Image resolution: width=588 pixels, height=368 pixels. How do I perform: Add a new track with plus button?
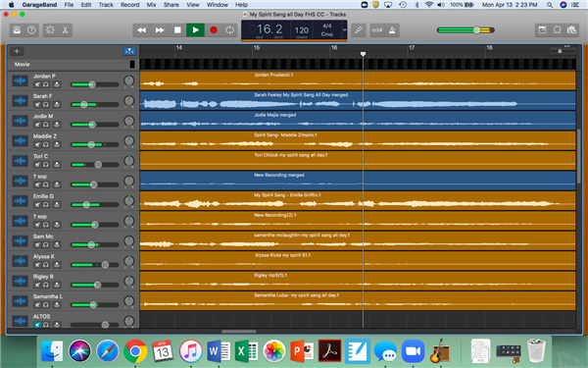click(17, 51)
